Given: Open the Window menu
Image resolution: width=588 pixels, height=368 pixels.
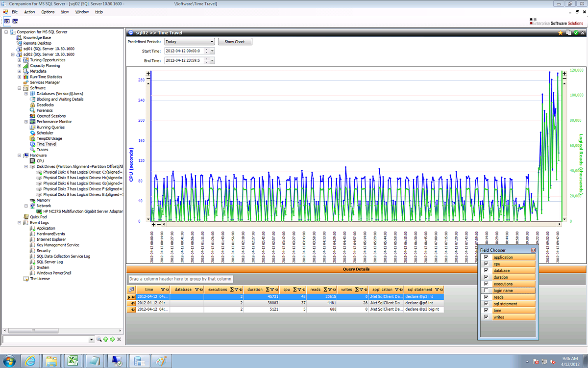Looking at the screenshot, I should click(82, 12).
